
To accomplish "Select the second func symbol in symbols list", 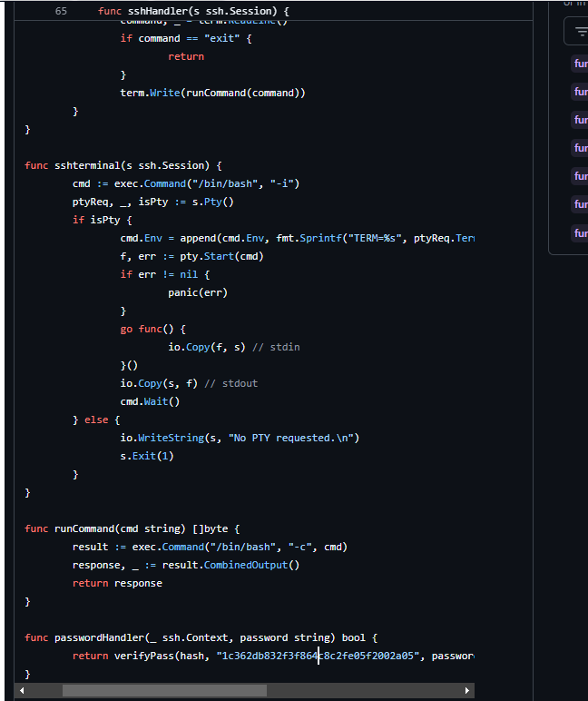I will coord(580,92).
